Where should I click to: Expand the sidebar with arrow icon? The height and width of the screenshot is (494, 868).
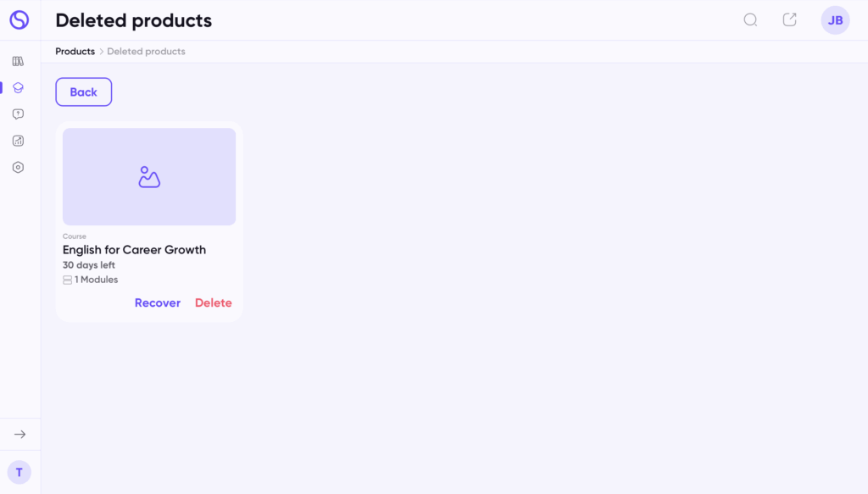[x=20, y=434]
